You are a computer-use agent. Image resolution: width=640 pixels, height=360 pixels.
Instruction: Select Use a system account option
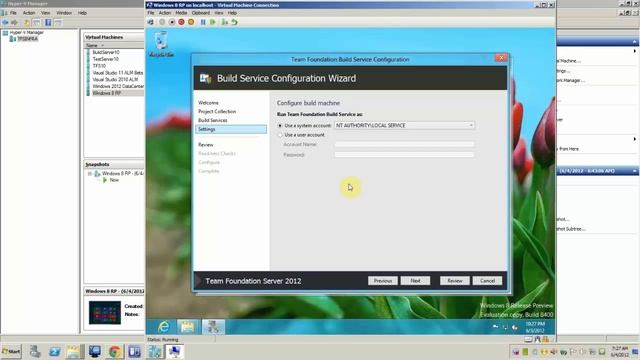[280, 126]
